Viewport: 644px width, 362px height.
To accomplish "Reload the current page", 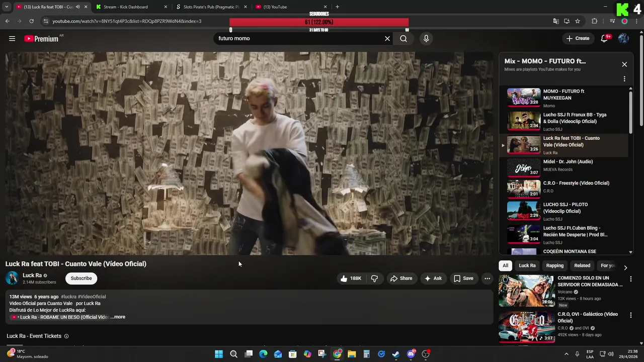I will [x=31, y=21].
